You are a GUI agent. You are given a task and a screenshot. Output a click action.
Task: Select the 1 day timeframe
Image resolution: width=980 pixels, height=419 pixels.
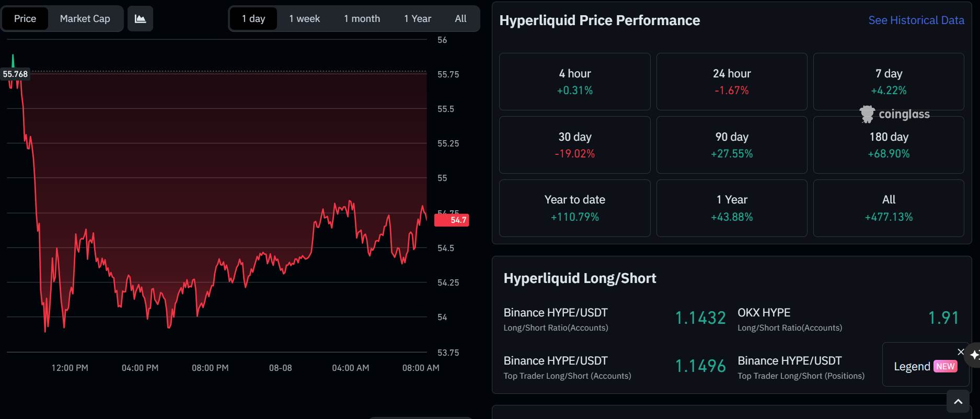(x=253, y=19)
